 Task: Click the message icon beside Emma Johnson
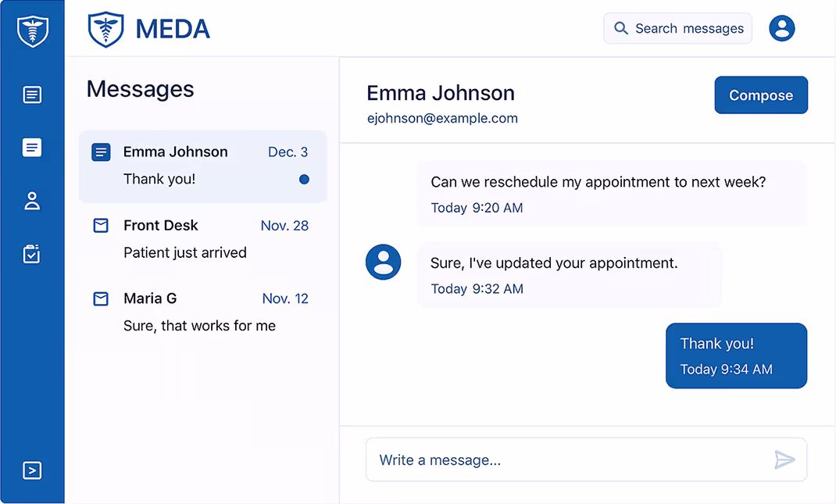(101, 152)
